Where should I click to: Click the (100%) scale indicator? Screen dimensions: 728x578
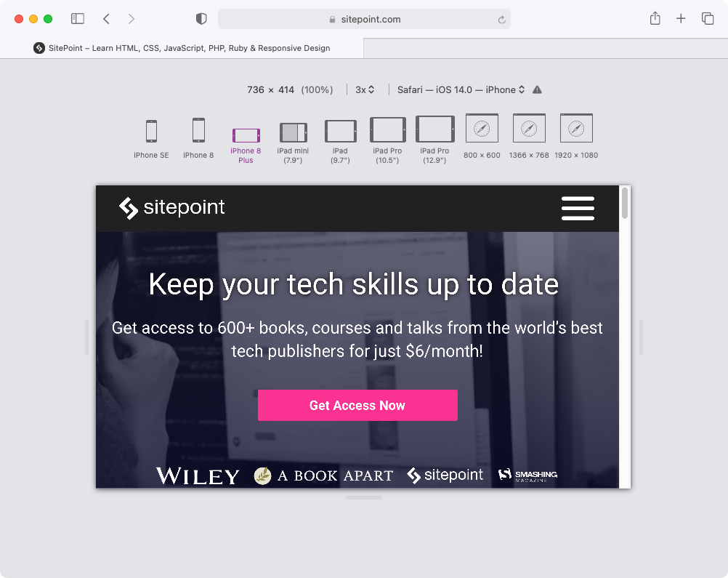[317, 89]
